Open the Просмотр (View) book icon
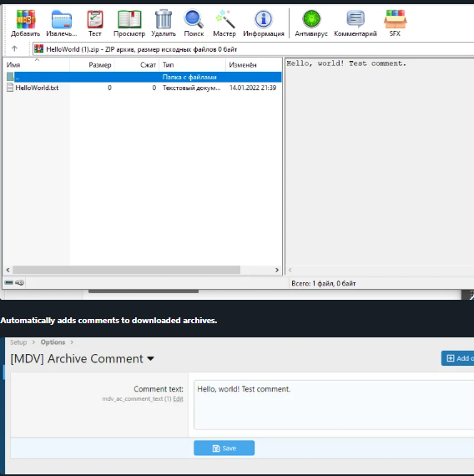The width and height of the screenshot is (474, 476). 129,19
